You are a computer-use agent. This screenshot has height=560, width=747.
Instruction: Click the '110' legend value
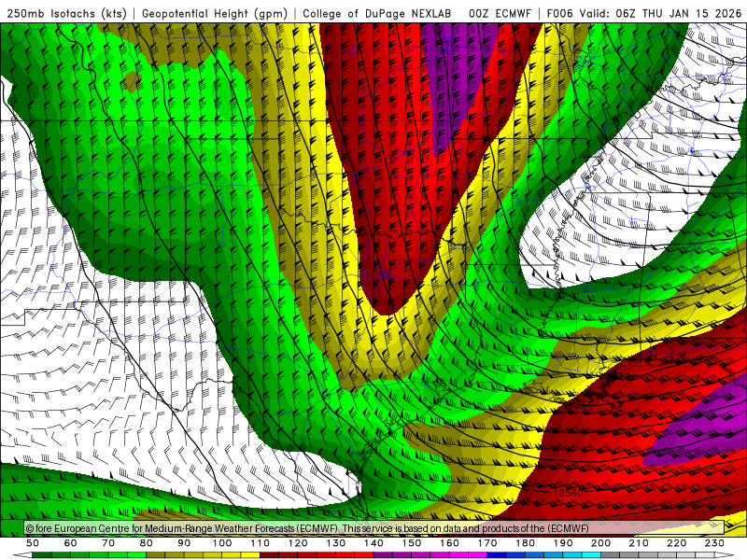261,543
